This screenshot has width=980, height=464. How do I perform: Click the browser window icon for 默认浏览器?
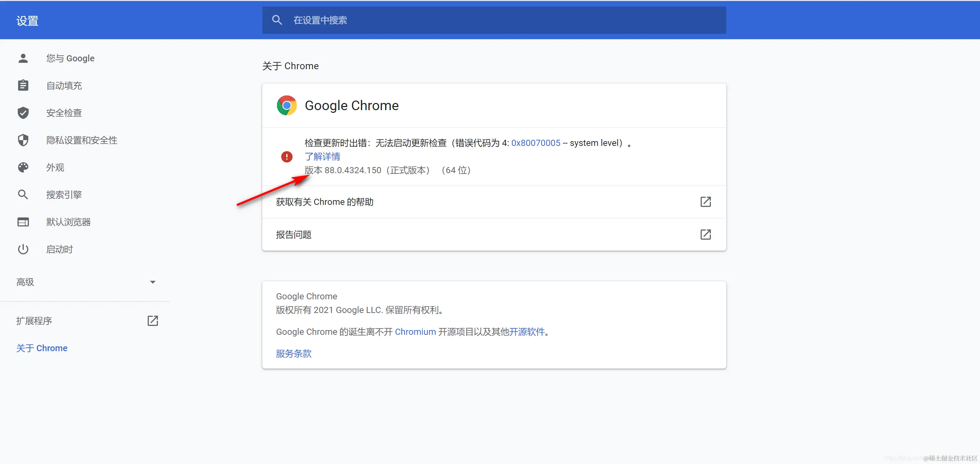(x=23, y=222)
